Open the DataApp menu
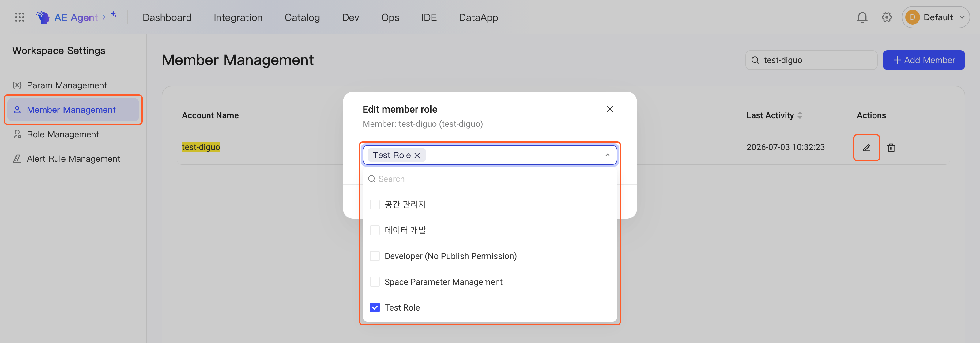This screenshot has width=980, height=343. tap(478, 17)
